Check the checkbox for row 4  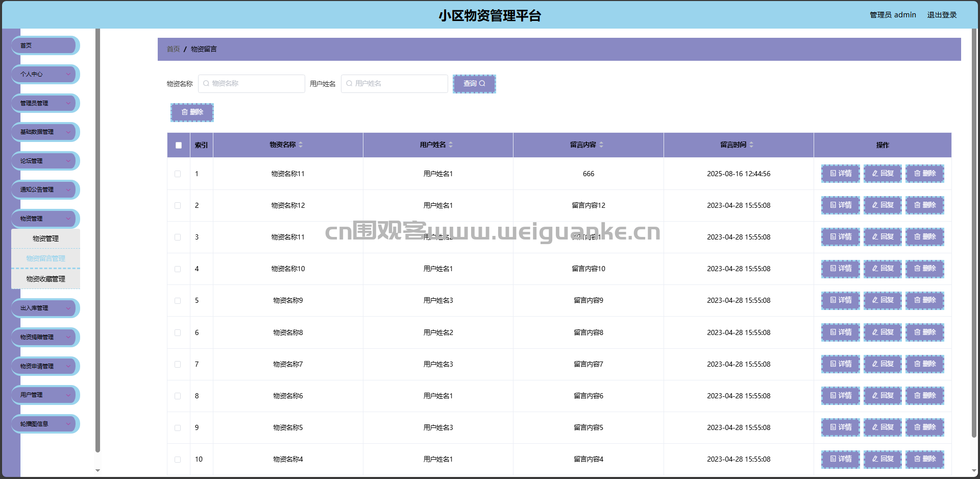tap(178, 269)
